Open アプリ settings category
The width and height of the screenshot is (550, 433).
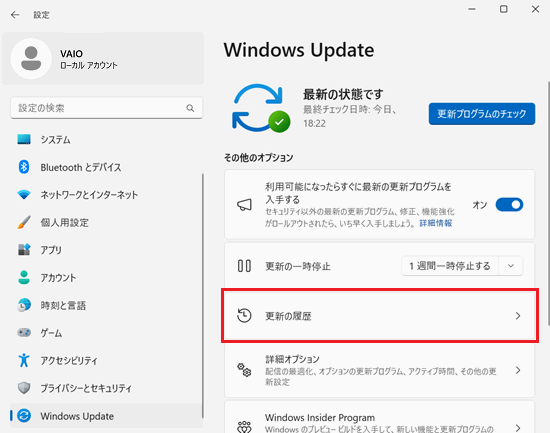[106, 249]
